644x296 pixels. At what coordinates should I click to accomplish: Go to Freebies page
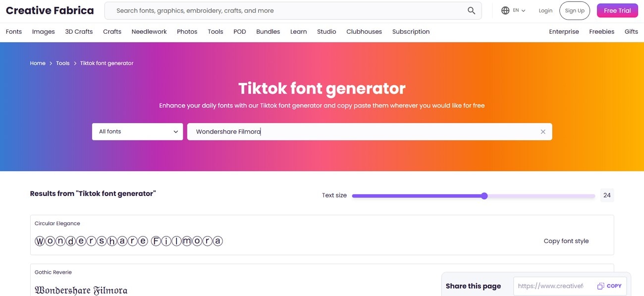pos(602,32)
